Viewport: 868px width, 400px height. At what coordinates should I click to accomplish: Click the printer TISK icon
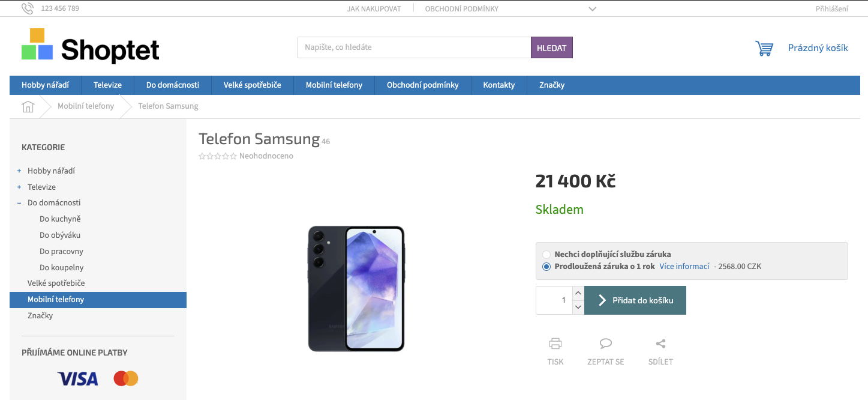click(555, 344)
